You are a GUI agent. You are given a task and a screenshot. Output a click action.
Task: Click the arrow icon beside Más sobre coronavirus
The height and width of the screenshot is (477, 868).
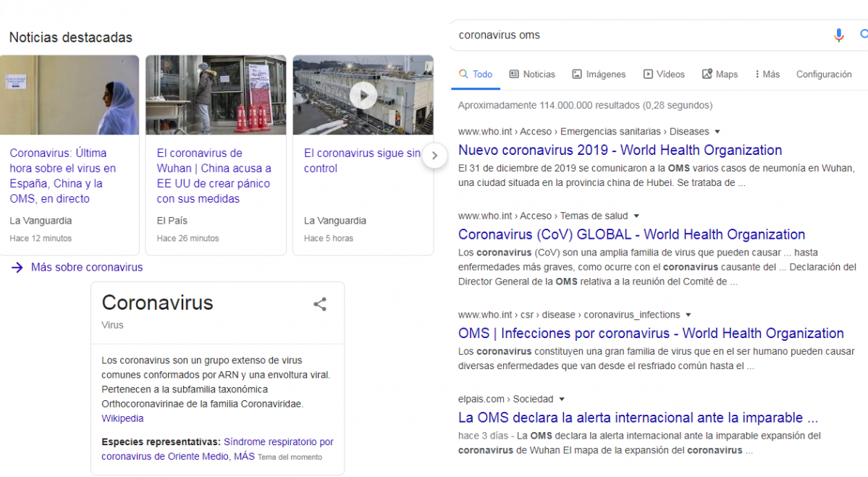(x=17, y=267)
